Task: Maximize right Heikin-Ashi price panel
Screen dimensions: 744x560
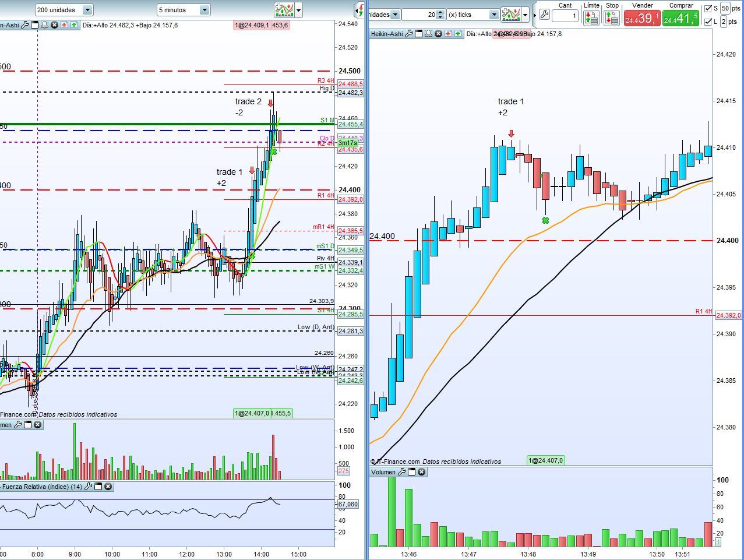Action: click(x=418, y=34)
